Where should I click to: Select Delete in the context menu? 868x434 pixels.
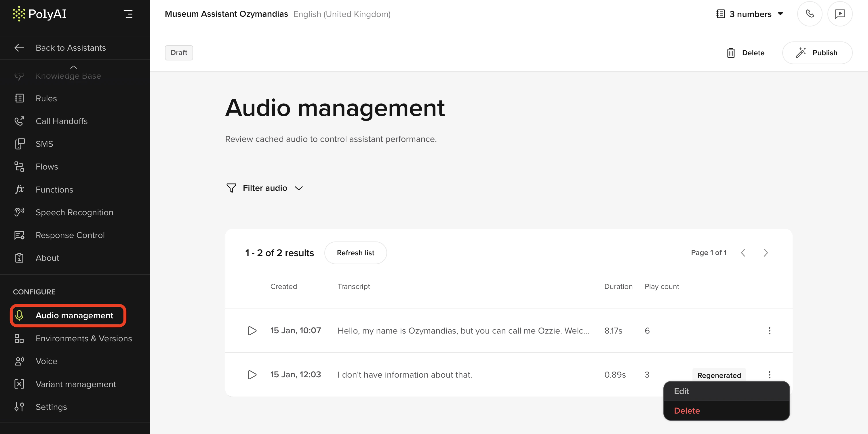click(687, 411)
